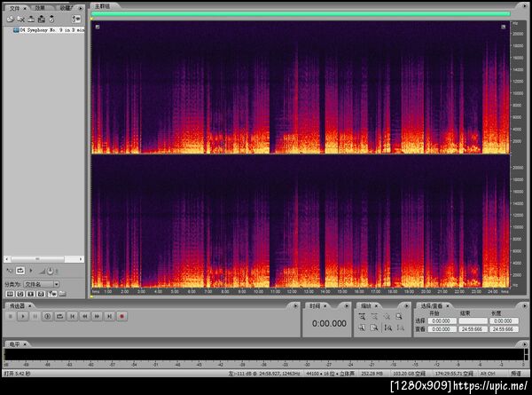Click Zoom In Vertically icon
Image resolution: width=532 pixels, height=395 pixels.
tap(388, 328)
